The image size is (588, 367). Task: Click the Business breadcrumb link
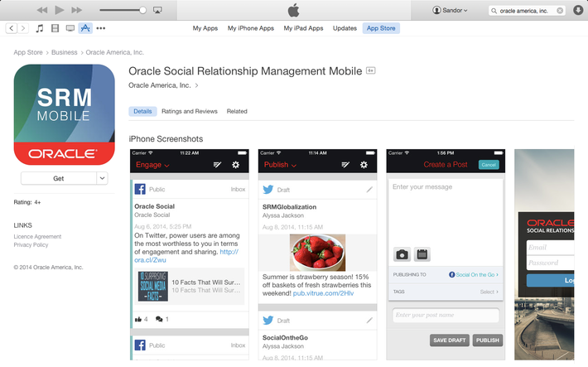coord(64,52)
